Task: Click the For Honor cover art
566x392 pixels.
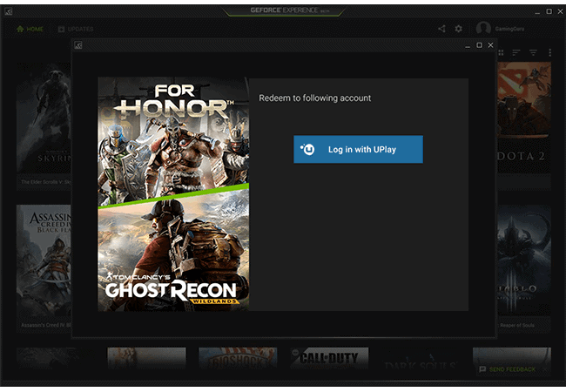Action: [x=173, y=139]
